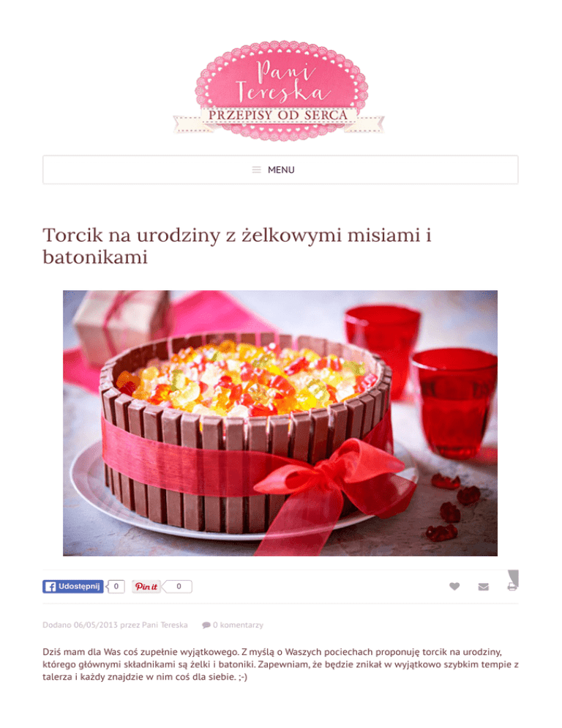
Task: Click the Dodano 06/05/2013 post date
Action: pos(80,625)
